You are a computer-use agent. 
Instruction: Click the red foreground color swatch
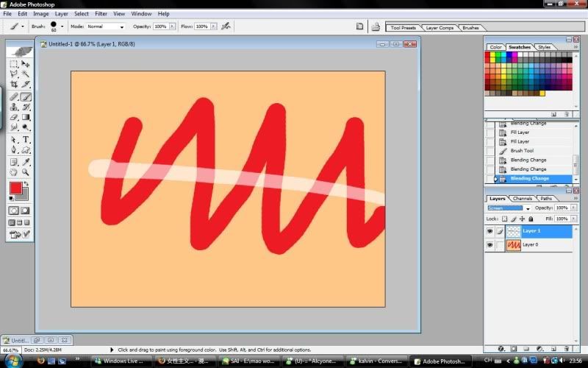click(x=15, y=188)
